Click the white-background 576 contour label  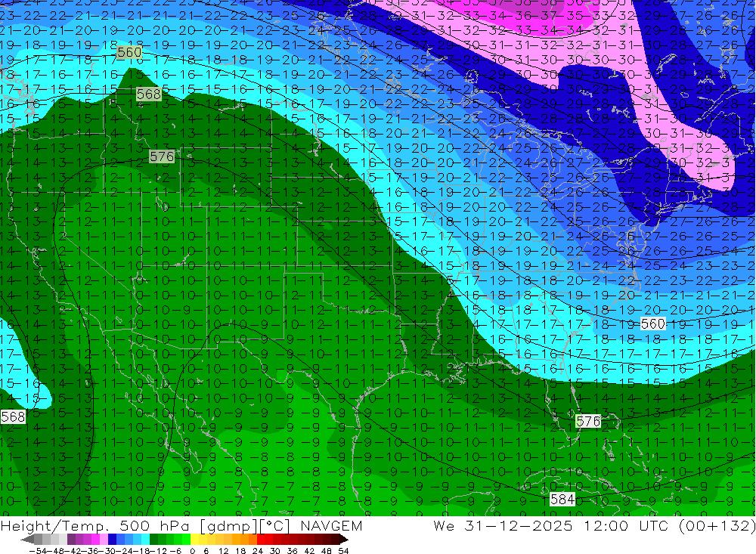click(x=588, y=422)
